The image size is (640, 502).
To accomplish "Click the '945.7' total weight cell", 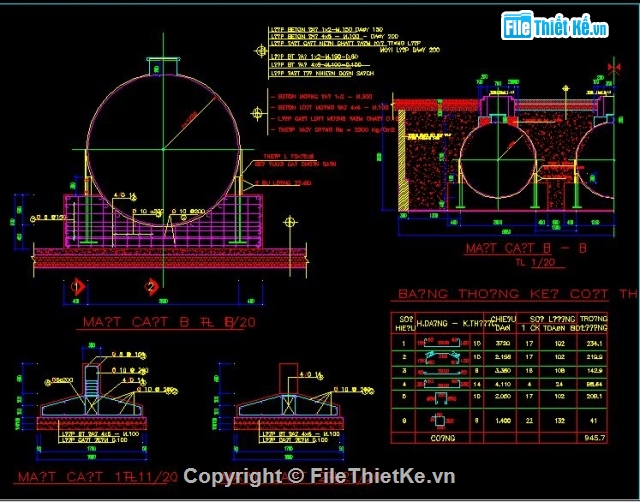I will click(595, 438).
